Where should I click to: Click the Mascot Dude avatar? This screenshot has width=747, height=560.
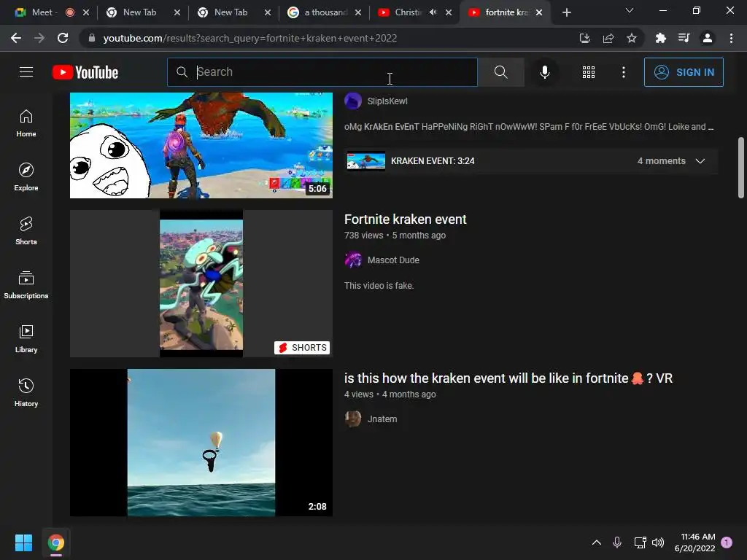coord(353,260)
